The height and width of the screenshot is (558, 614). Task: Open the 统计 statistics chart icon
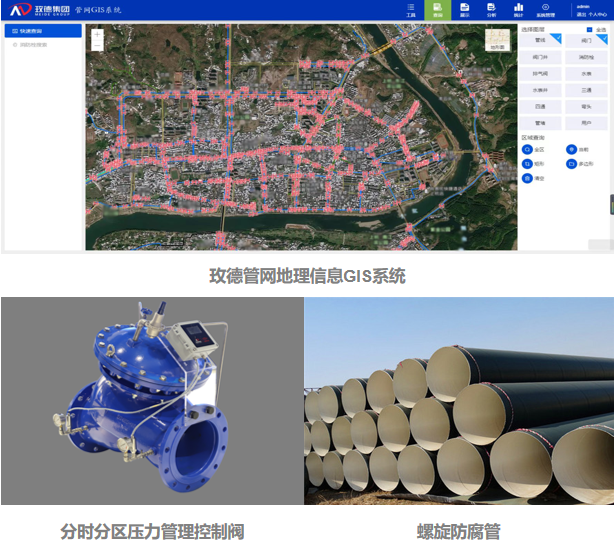tap(518, 10)
